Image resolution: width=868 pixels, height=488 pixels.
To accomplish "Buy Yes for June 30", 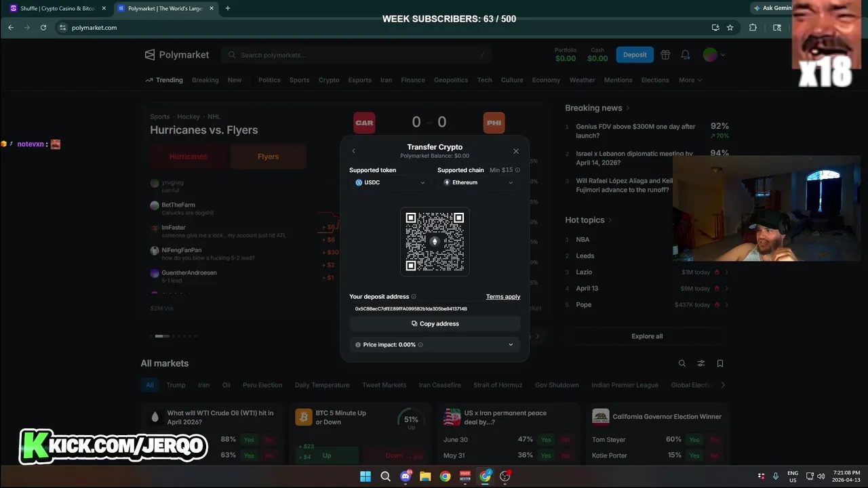I will (546, 440).
